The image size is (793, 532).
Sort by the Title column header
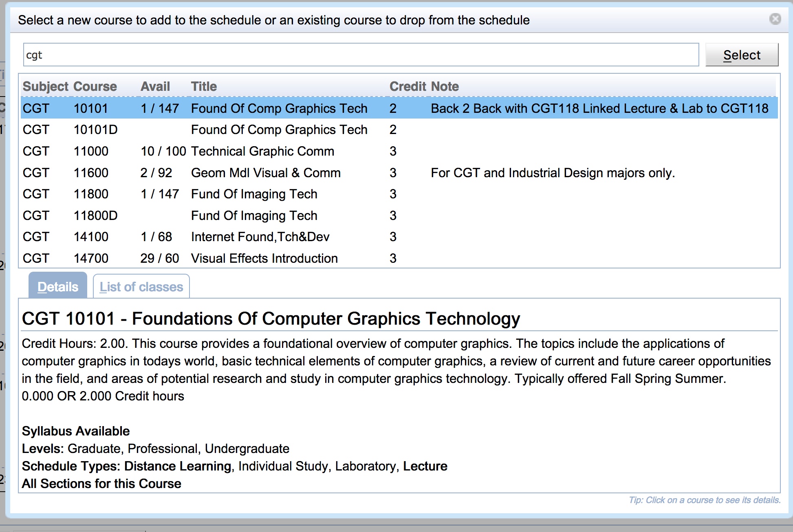coord(204,86)
